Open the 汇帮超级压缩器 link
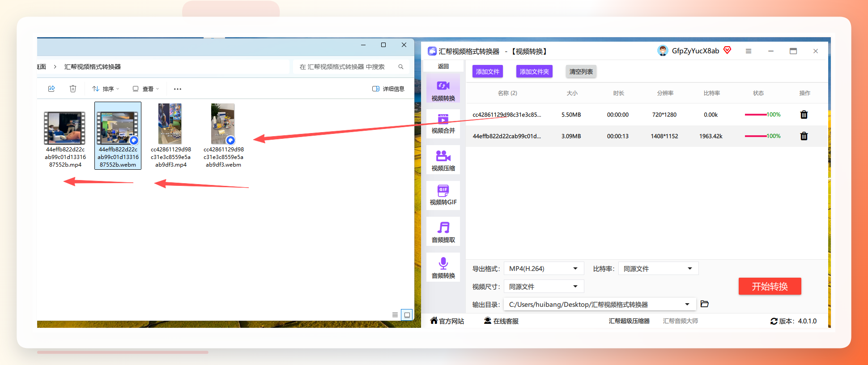The width and height of the screenshot is (868, 365). point(629,321)
